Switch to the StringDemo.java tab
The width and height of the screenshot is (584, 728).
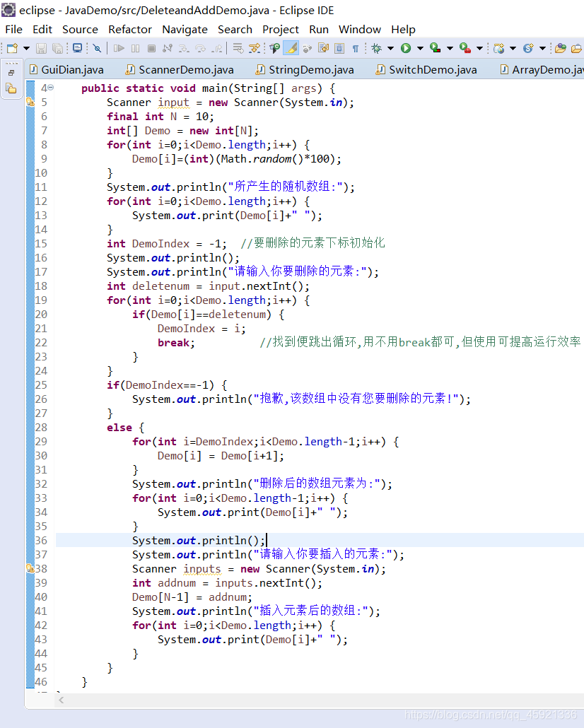pos(305,70)
